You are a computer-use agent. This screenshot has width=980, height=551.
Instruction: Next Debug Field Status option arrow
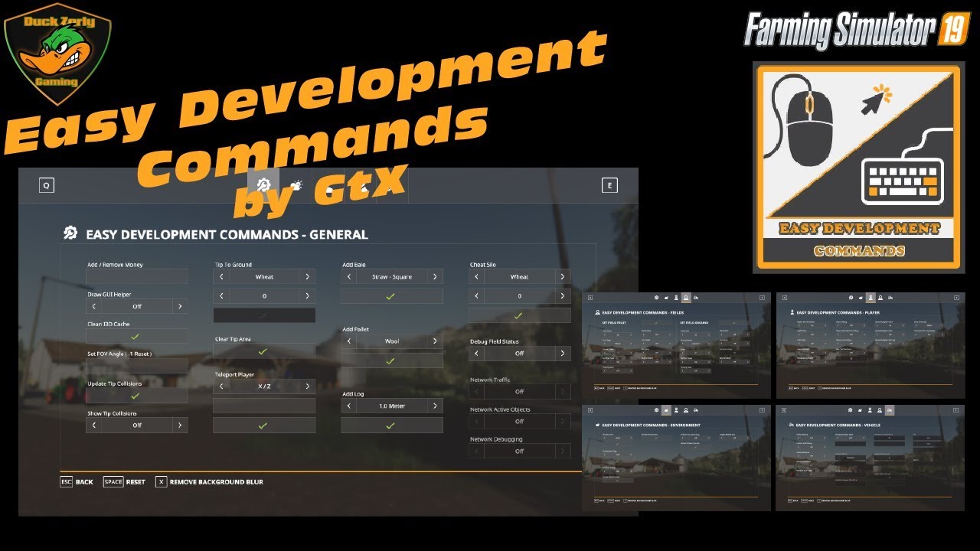click(x=563, y=354)
